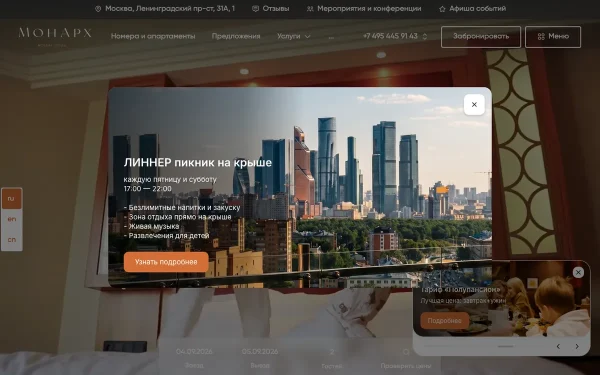The height and width of the screenshot is (375, 600).
Task: Open the Услуги menu item
Action: (289, 36)
